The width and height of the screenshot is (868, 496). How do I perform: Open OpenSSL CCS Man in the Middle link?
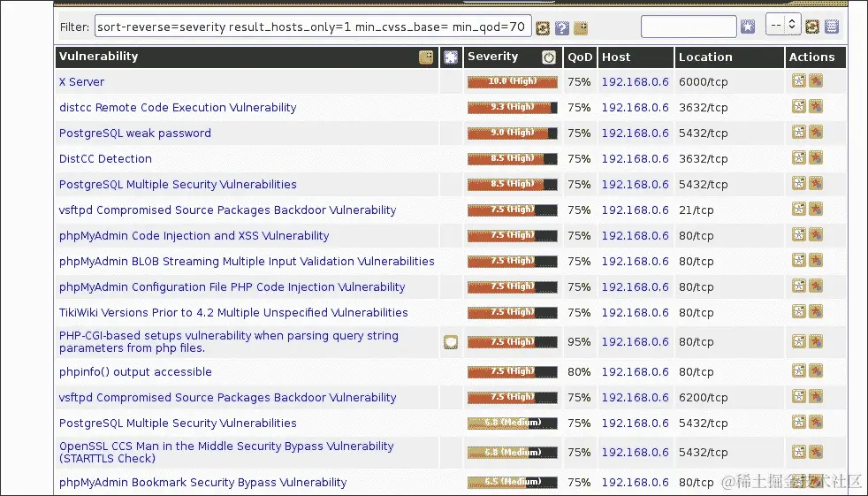tap(226, 453)
